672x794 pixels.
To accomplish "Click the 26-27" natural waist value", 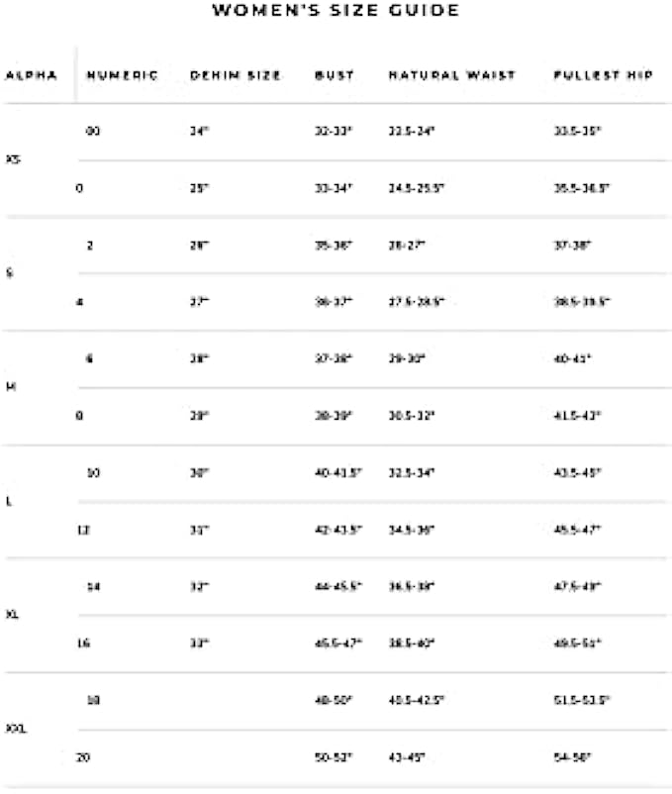I will pos(407,244).
